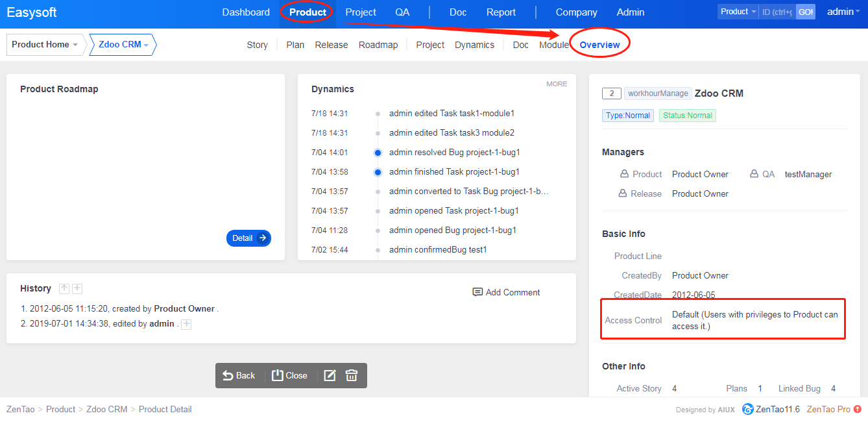The image size is (868, 422).
Task: Click the roadmap Detail button
Action: pos(248,238)
